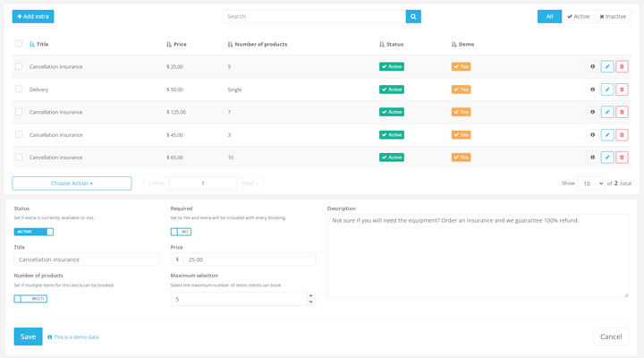644x358 pixels.
Task: Filter list by the Active tab
Action: [579, 16]
